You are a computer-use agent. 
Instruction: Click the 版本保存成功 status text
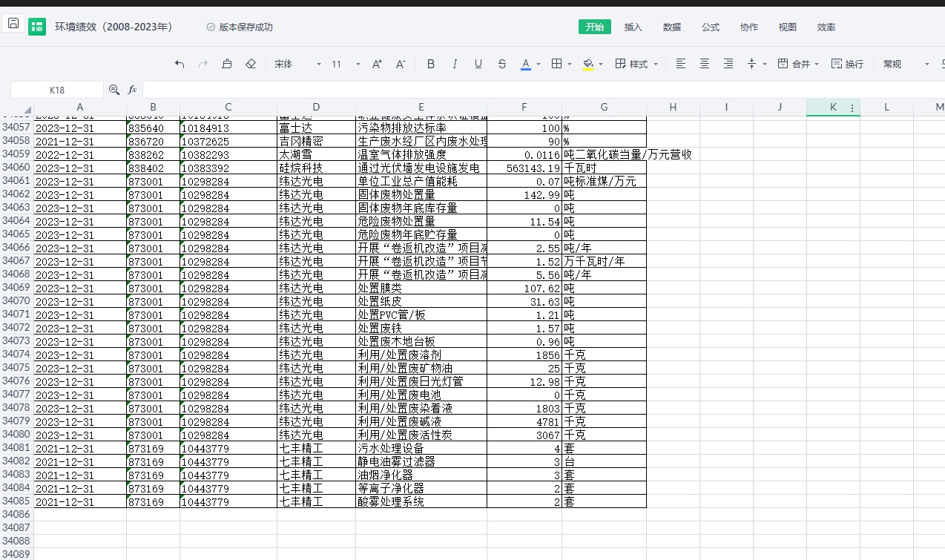(246, 27)
